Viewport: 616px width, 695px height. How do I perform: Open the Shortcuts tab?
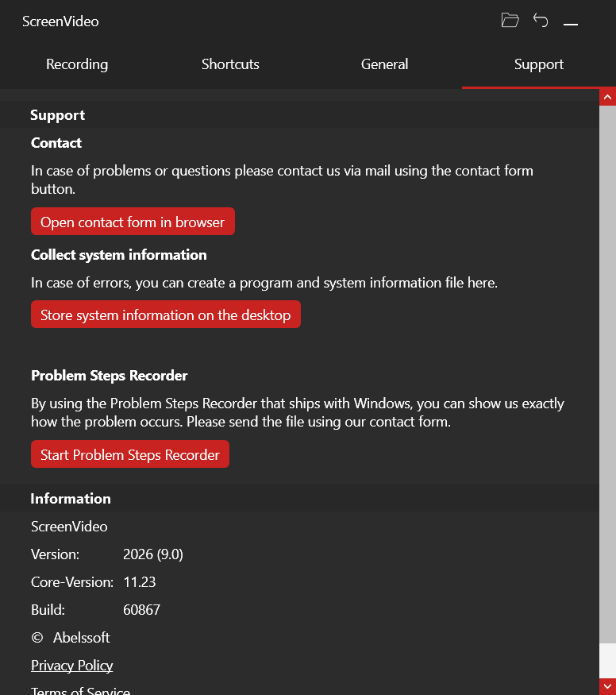[230, 64]
